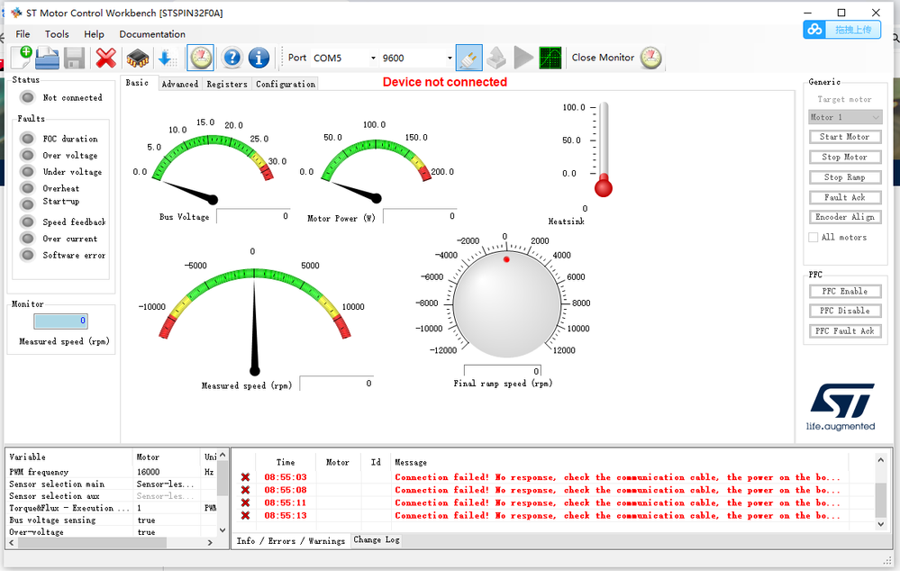Click the PFC Enable button
900x588 pixels.
coord(844,292)
